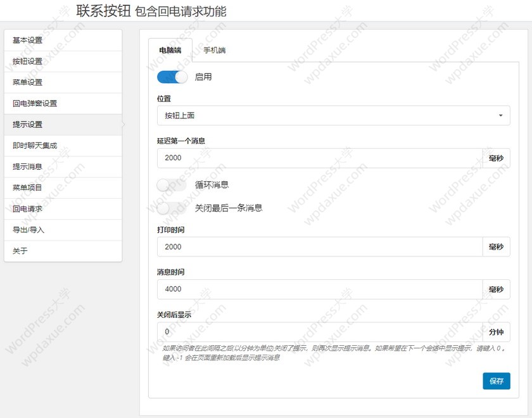Screen dimensions: 532x418
Task: Click the 关闭后显示 minutes input field
Action: click(x=319, y=332)
